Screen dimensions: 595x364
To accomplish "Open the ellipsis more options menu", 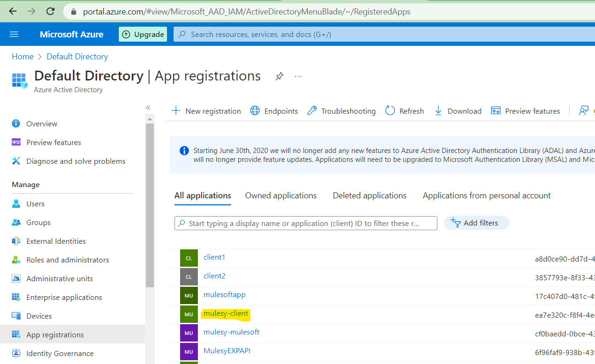I will 298,76.
